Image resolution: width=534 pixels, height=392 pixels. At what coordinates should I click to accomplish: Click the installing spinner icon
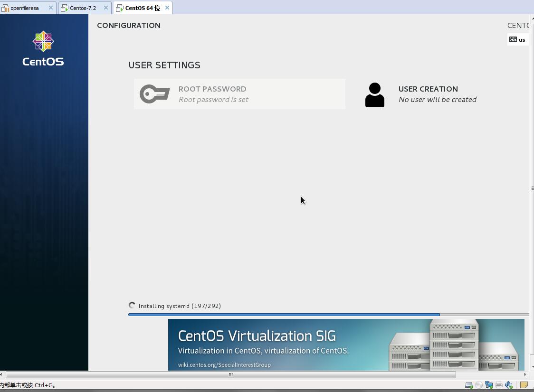(x=132, y=305)
